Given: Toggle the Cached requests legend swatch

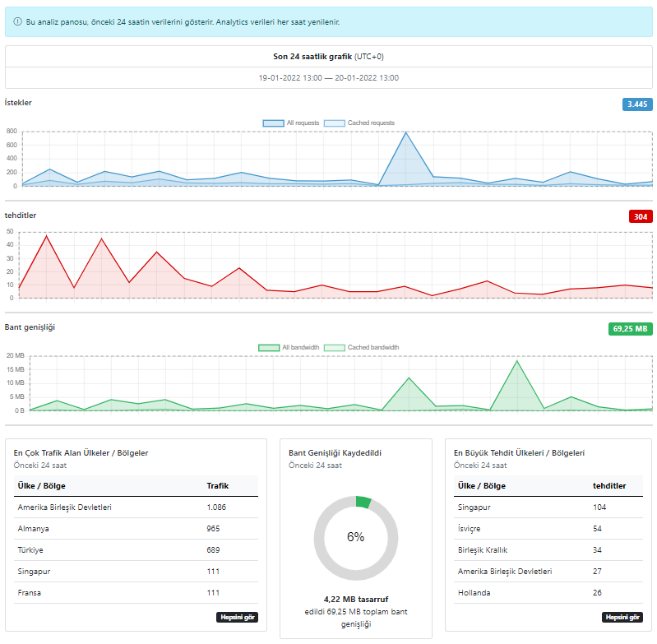Looking at the screenshot, I should tap(335, 123).
